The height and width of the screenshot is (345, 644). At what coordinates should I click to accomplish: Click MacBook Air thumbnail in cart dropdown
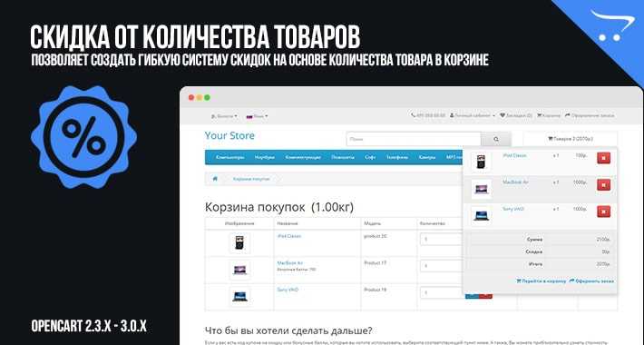click(x=481, y=189)
